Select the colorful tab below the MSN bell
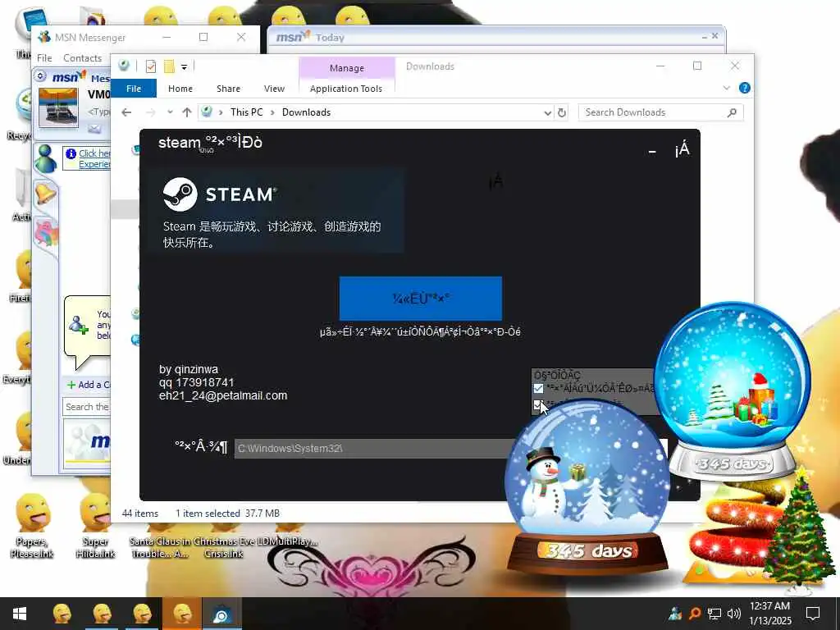 tap(46, 232)
